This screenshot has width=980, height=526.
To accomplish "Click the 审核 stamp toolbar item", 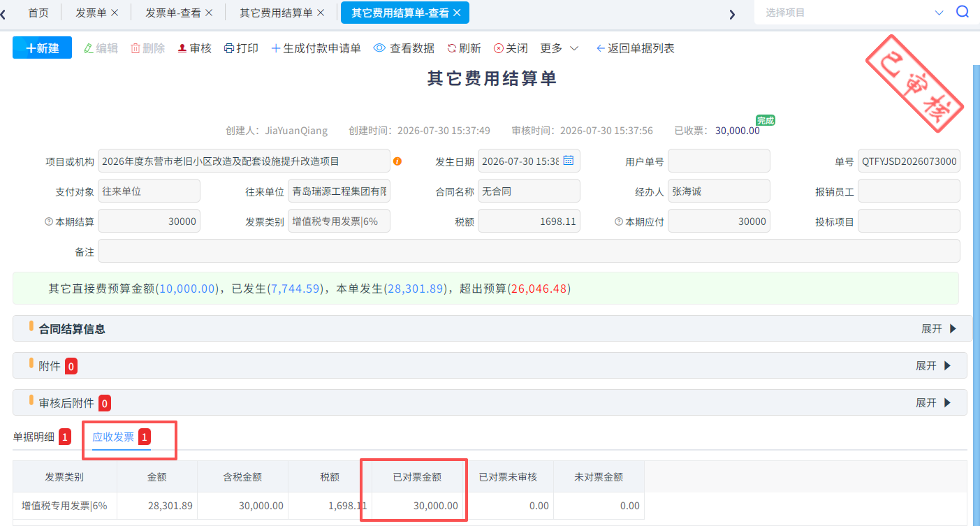I will (194, 48).
